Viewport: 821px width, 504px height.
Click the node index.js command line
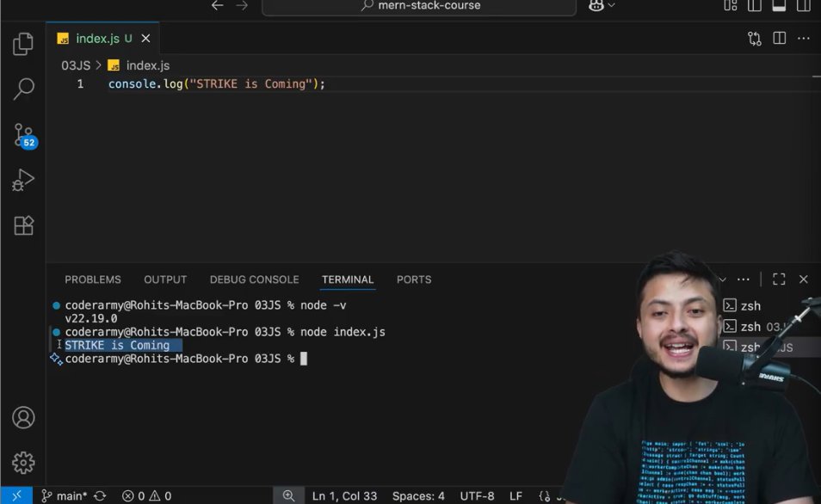[x=225, y=332]
